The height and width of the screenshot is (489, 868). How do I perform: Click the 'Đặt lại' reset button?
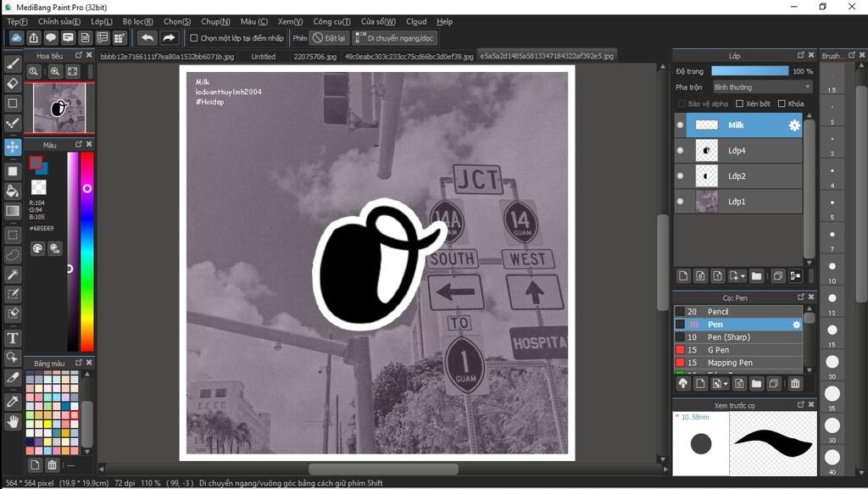329,38
